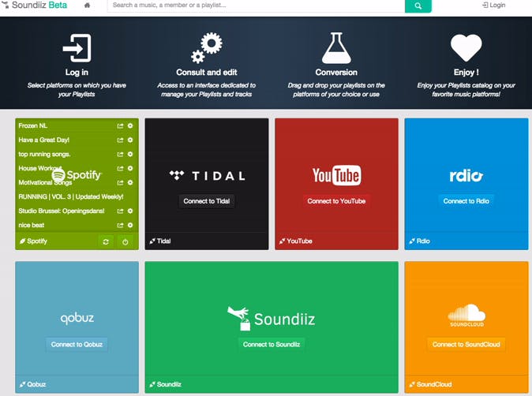Share the Have a Great Day! playlist
This screenshot has height=396, width=532.
coord(120,140)
